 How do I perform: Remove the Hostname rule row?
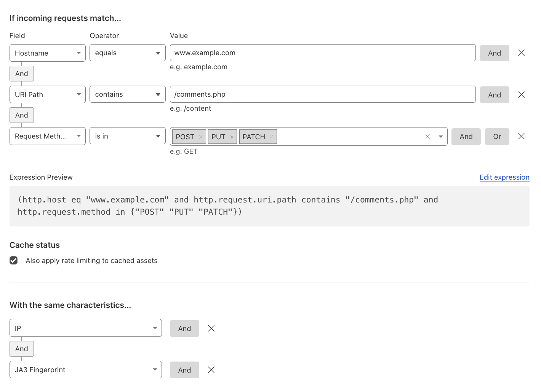522,53
